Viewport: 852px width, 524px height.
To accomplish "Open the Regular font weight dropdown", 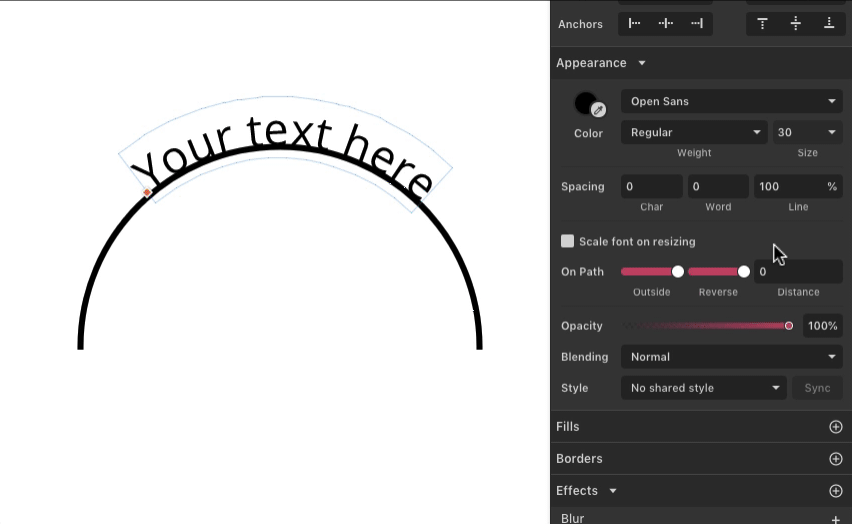I will coord(694,132).
